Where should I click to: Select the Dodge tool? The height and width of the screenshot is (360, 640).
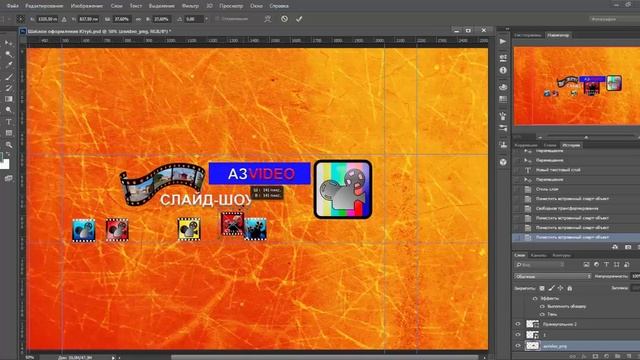8,110
